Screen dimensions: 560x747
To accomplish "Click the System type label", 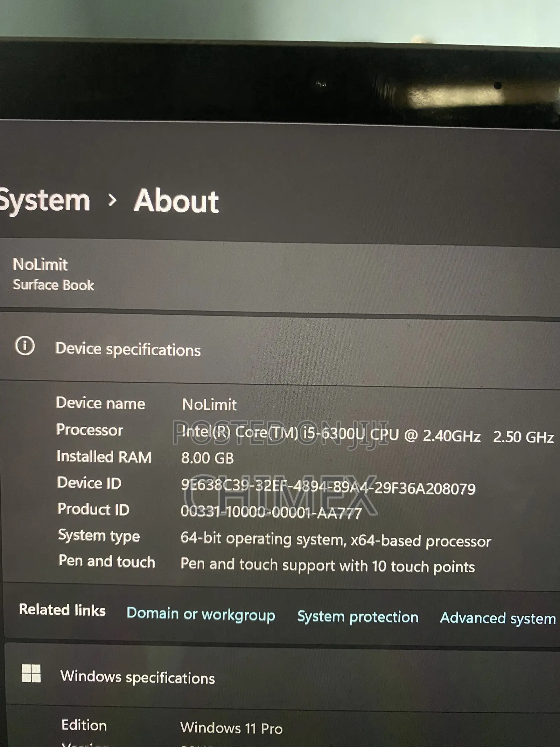I will [99, 536].
